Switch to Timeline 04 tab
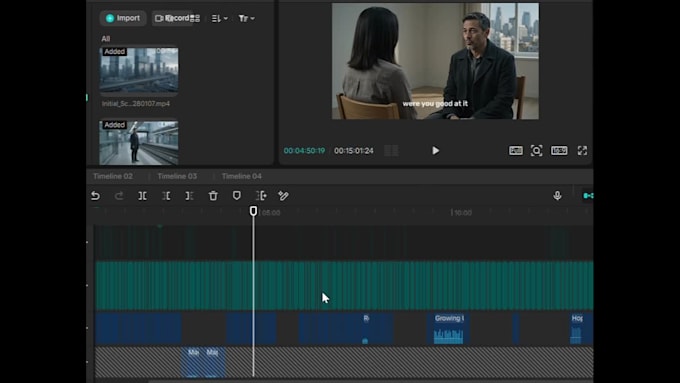 [242, 176]
